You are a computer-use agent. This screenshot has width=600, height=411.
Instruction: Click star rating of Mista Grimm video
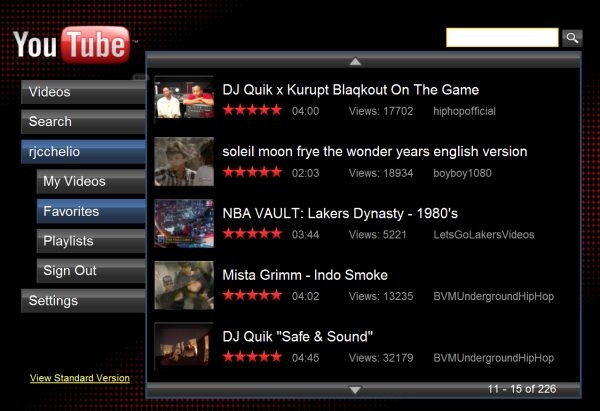coord(252,295)
